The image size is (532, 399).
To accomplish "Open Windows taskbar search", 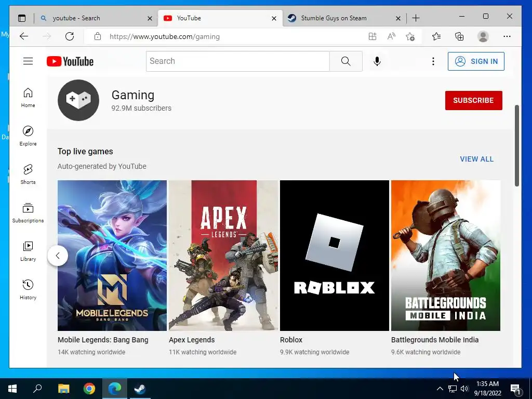I will tap(37, 389).
